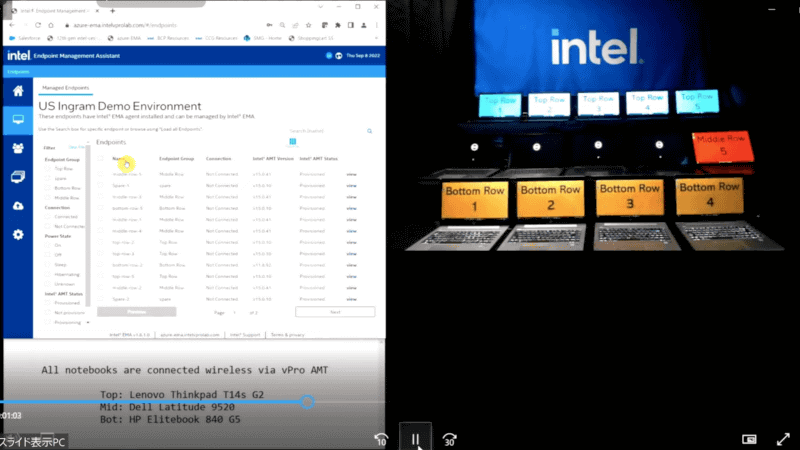Check the Provisioned AMT status filter

coord(47,303)
